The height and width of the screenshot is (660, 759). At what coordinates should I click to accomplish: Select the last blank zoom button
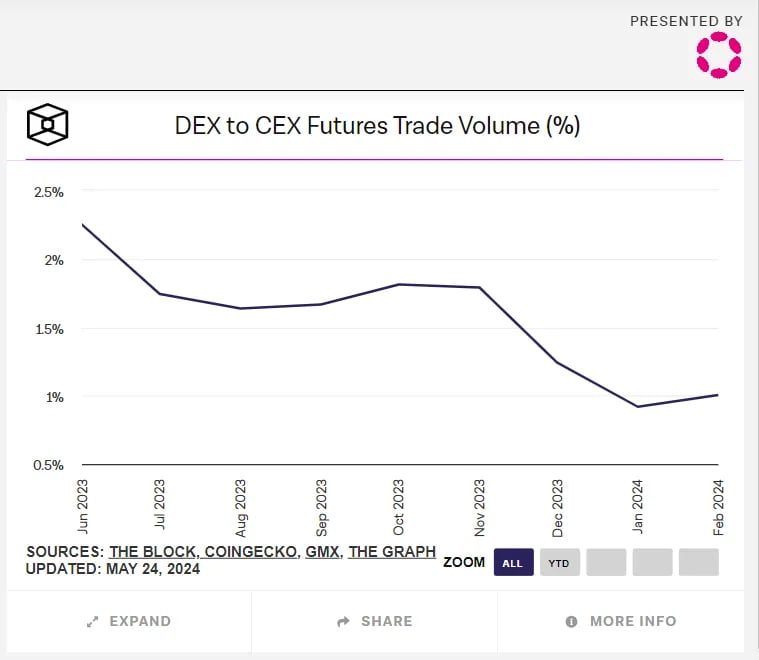click(698, 562)
